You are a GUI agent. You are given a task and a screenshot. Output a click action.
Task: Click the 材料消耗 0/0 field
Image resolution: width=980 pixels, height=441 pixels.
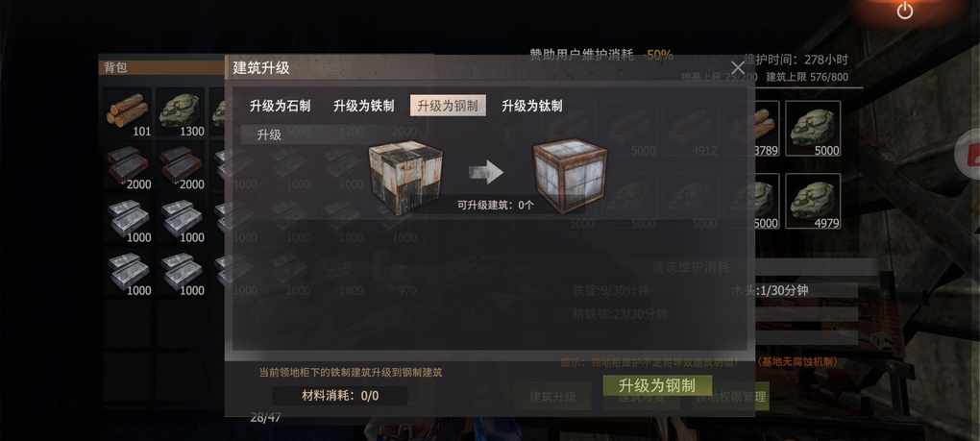340,396
